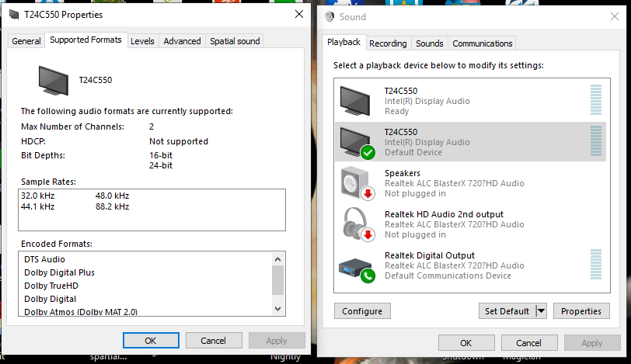Click the Sound window title speaker icon
Viewport: 631px width, 364px height.
coord(329,16)
